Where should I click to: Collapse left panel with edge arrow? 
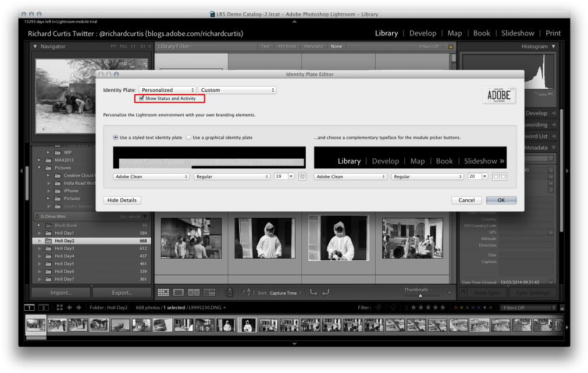[x=22, y=171]
